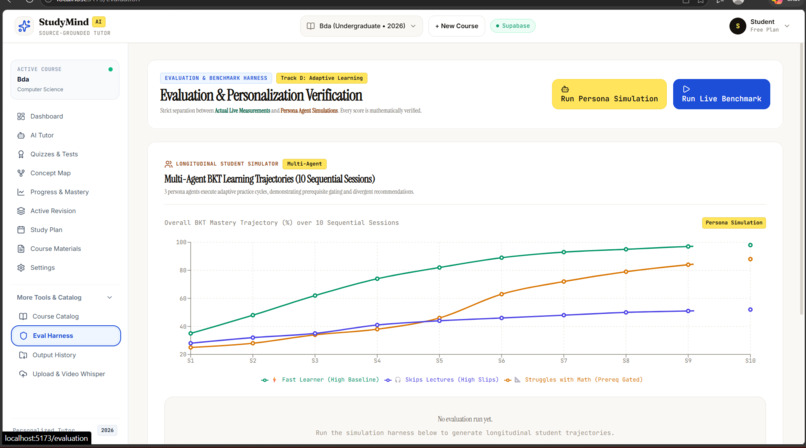The image size is (806, 448).
Task: Click the AI badge next to StudyMind
Action: [98, 22]
